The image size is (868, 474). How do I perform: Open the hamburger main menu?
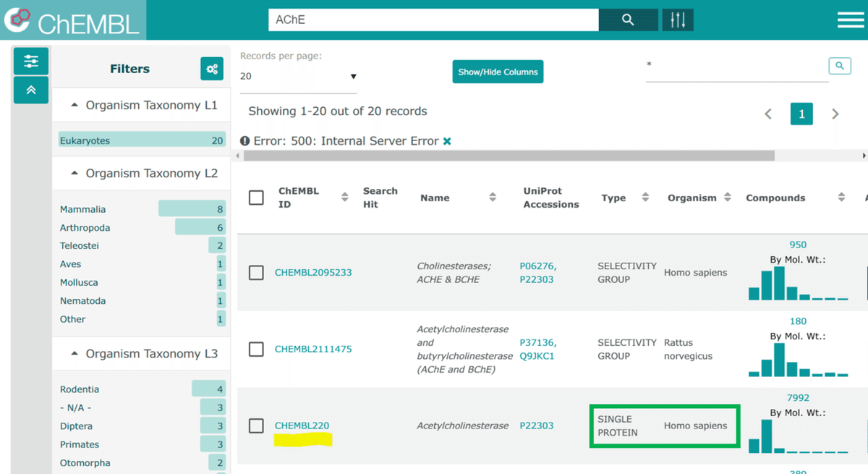(x=851, y=20)
